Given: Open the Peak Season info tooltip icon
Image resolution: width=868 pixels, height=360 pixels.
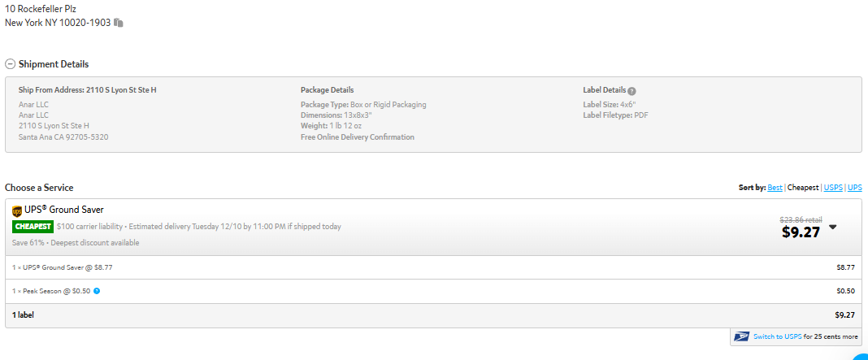Looking at the screenshot, I should (x=97, y=291).
